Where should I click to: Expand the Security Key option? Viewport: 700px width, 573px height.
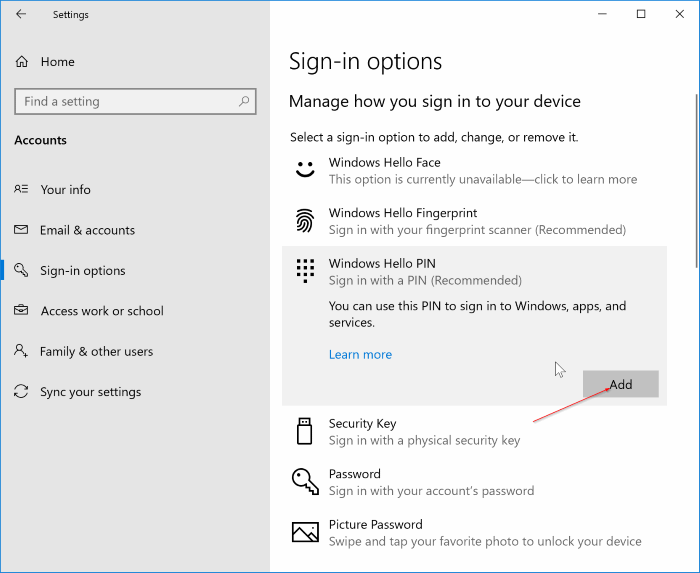click(x=474, y=432)
